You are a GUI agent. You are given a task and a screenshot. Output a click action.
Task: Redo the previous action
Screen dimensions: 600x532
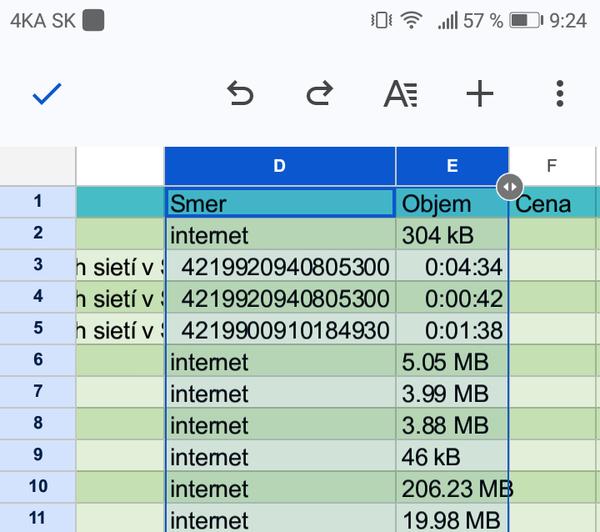319,94
